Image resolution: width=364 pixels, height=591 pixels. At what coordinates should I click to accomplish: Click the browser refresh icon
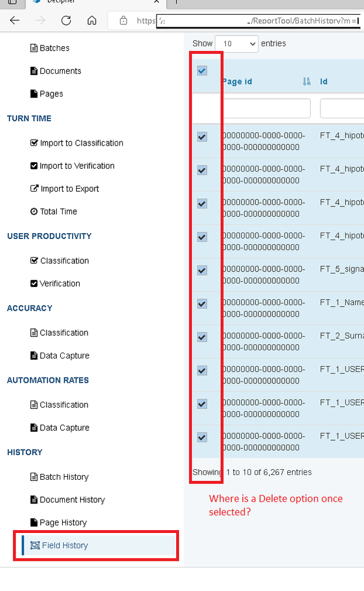[x=66, y=20]
